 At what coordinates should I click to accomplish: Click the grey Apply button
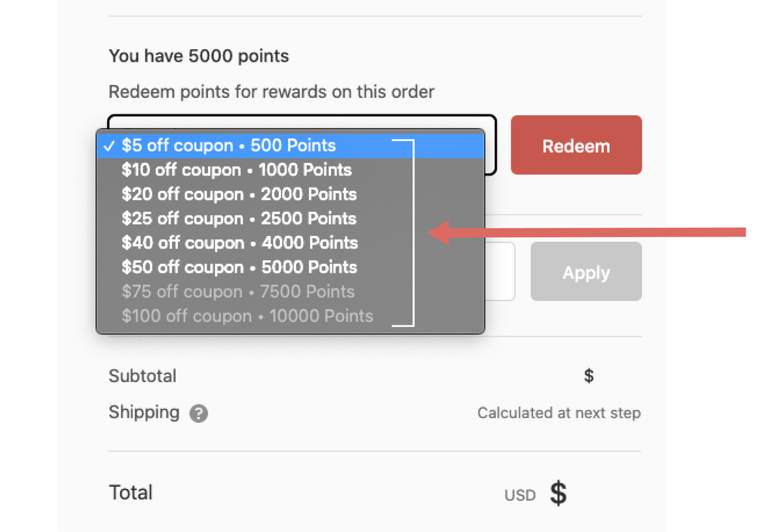click(x=586, y=272)
